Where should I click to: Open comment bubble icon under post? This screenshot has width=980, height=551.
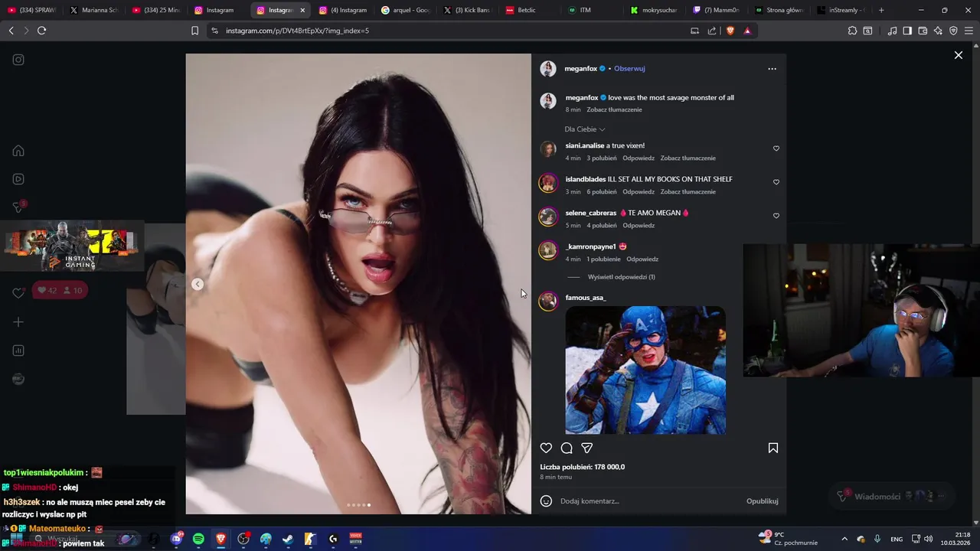[x=567, y=448]
